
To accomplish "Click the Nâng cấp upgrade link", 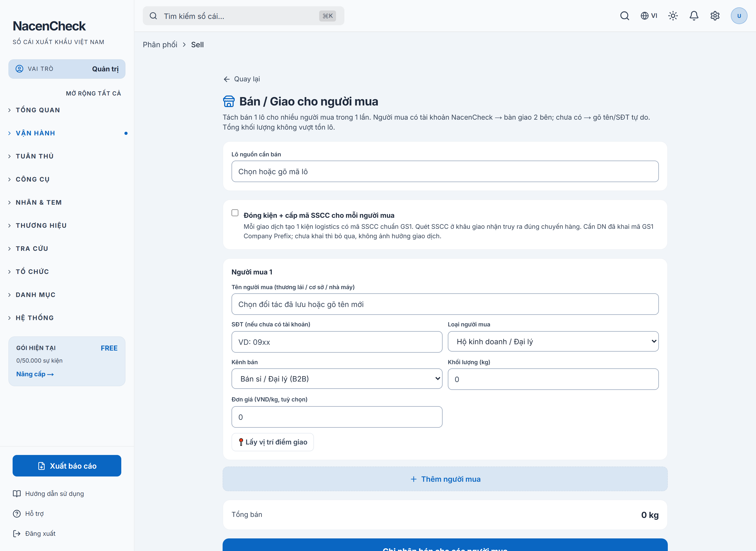I will 35,374.
